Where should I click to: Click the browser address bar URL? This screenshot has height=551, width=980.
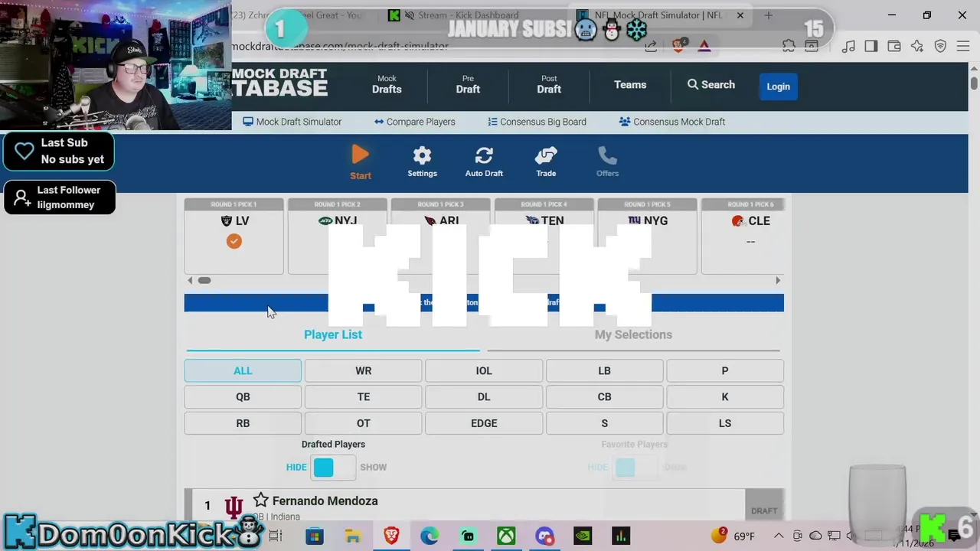point(341,47)
